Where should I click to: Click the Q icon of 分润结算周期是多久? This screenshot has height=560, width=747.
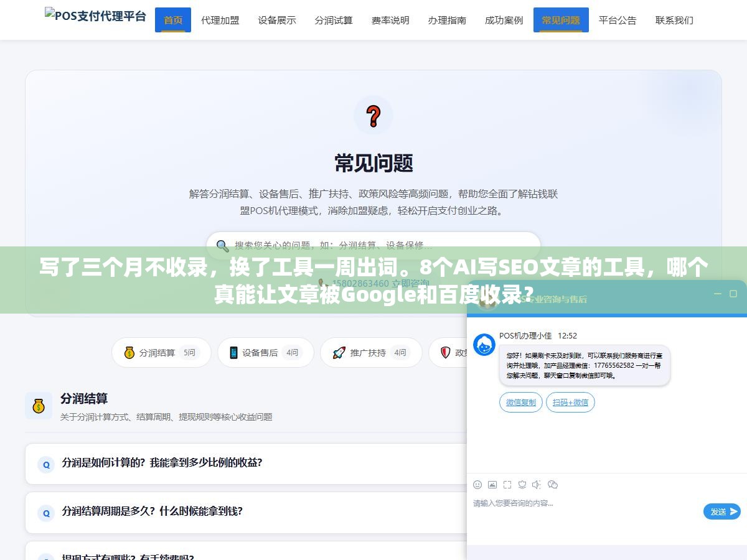pos(46,513)
